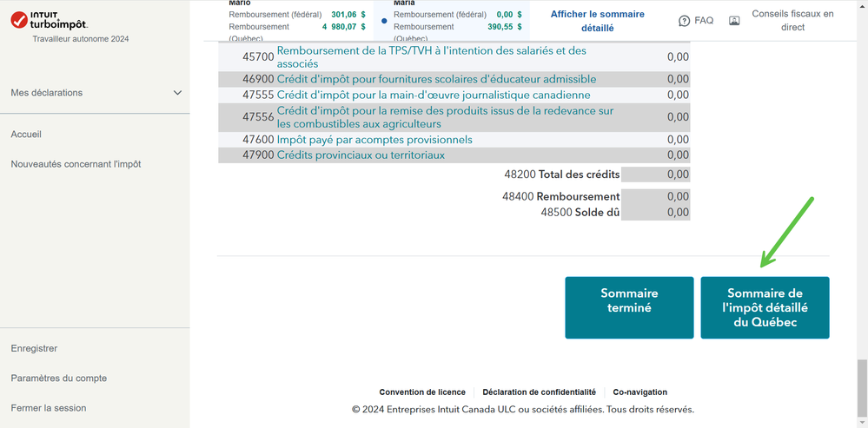Click the Sommaire terminé button

pyautogui.click(x=629, y=307)
